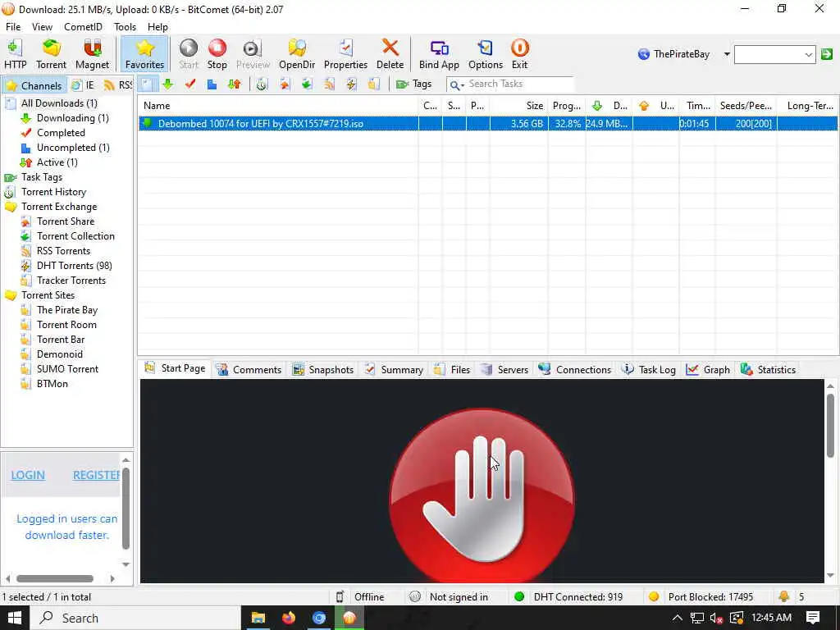Image resolution: width=840 pixels, height=630 pixels.
Task: Show all downloads filter icon in small toolbar
Action: pyautogui.click(x=147, y=84)
